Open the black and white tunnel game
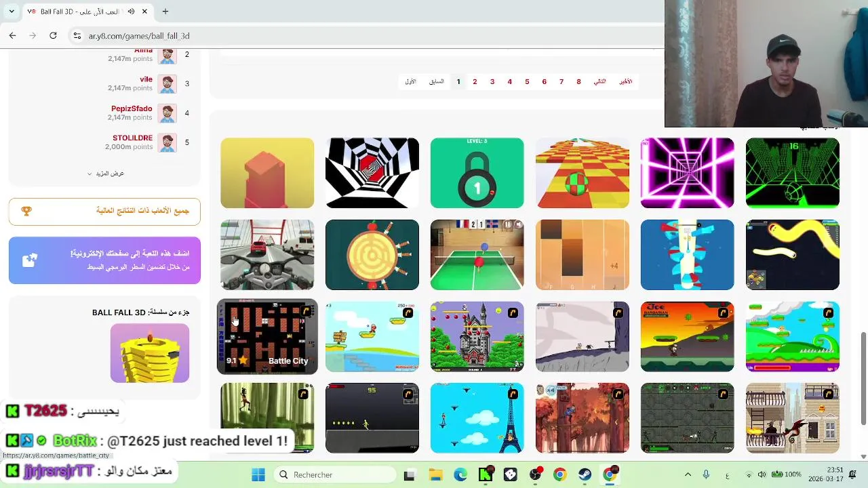Viewport: 868px width, 488px height. (372, 173)
